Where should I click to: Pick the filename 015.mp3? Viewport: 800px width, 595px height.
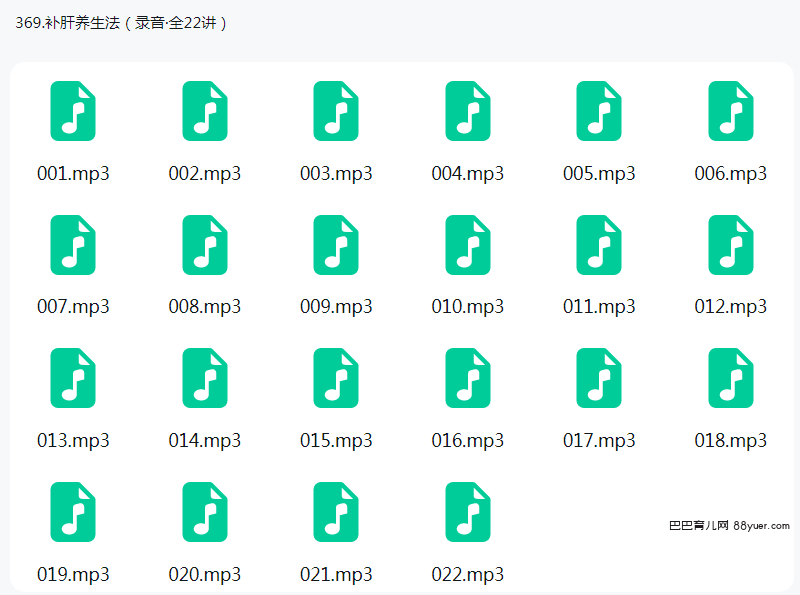point(336,441)
